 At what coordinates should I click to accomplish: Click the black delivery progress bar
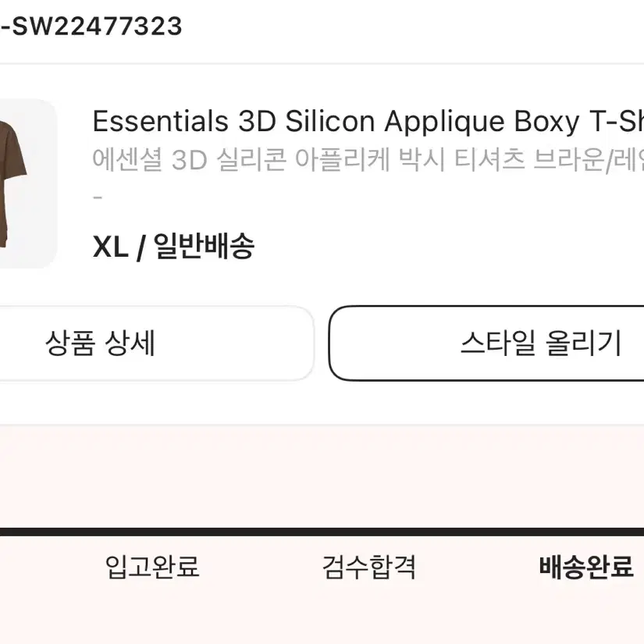322,532
